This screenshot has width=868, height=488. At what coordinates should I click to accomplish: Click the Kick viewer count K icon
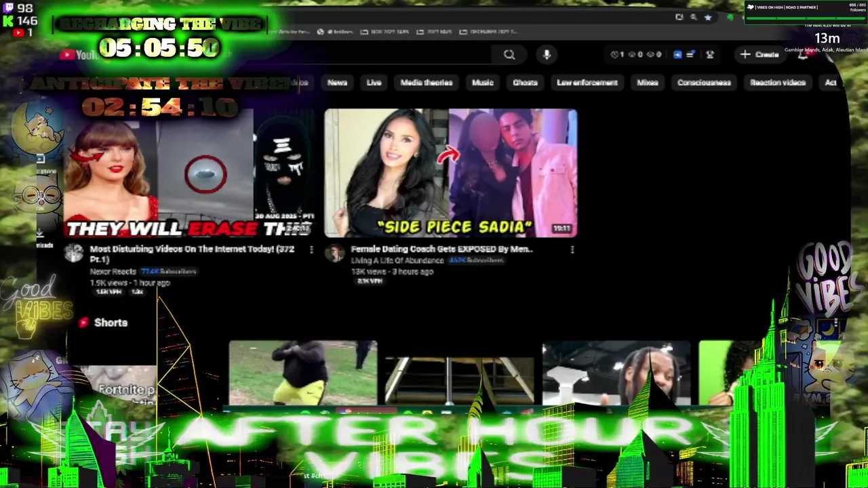(8, 21)
